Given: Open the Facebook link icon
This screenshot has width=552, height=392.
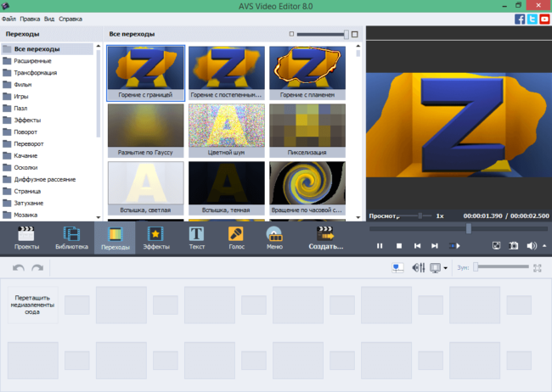Looking at the screenshot, I should click(x=519, y=19).
